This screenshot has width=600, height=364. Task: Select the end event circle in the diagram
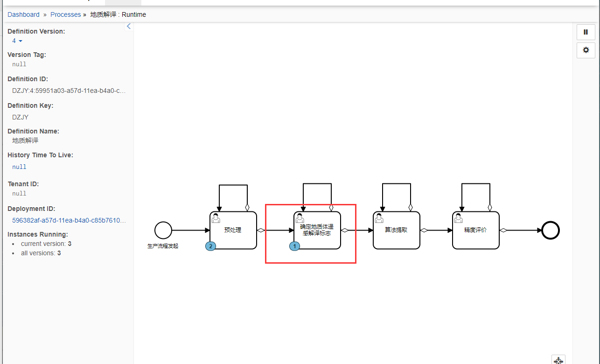coord(551,230)
